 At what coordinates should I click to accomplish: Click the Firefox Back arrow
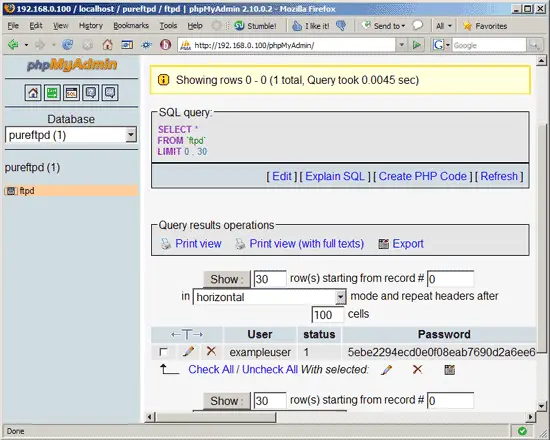click(x=13, y=45)
